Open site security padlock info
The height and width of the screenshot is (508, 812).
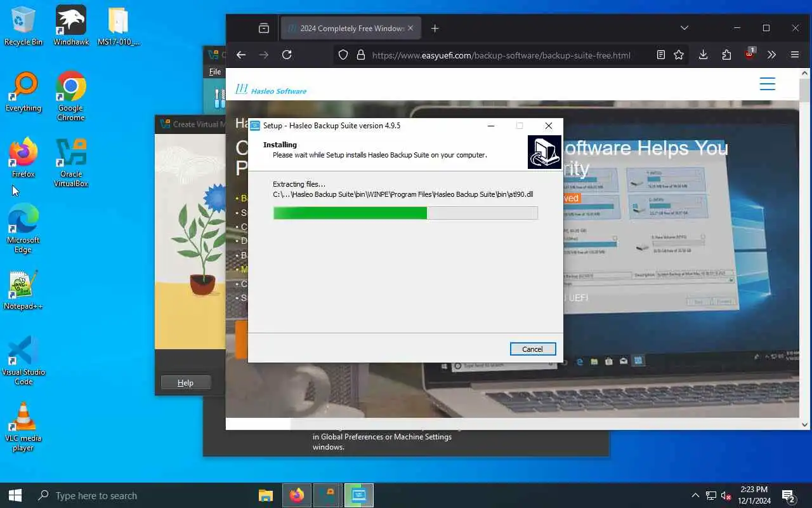pyautogui.click(x=361, y=55)
